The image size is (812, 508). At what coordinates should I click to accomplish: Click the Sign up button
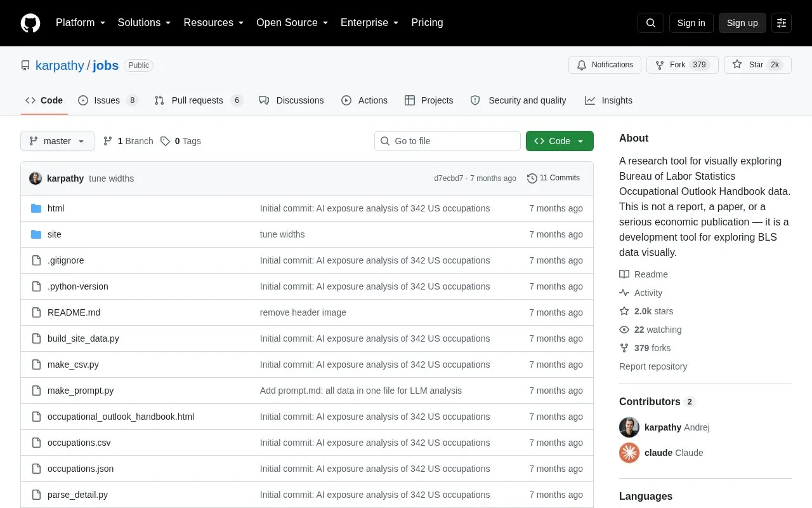tap(742, 23)
